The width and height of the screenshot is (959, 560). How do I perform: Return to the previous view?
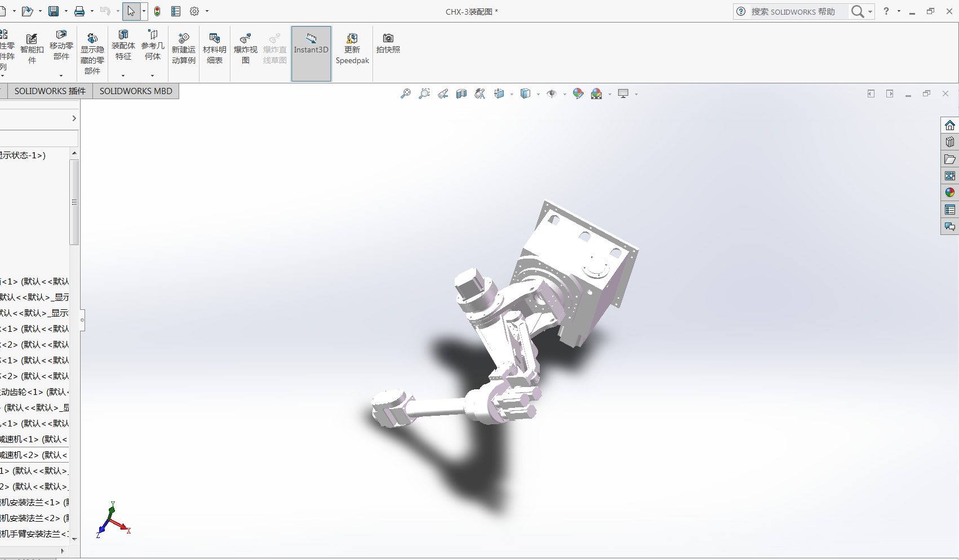(443, 94)
